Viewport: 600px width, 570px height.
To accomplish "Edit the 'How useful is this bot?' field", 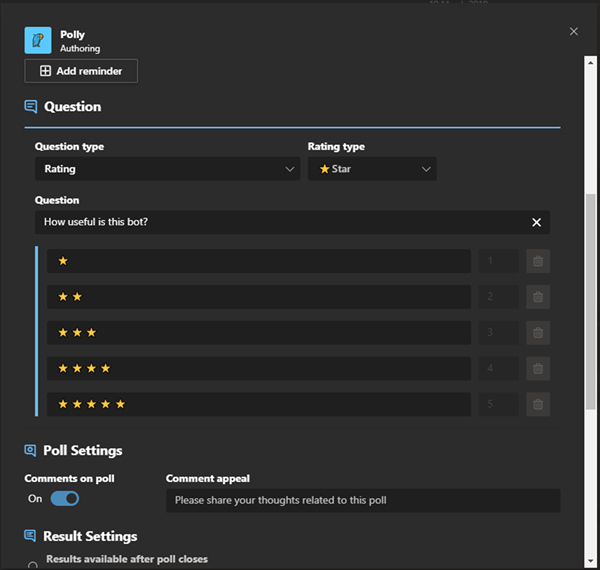I will (280, 222).
